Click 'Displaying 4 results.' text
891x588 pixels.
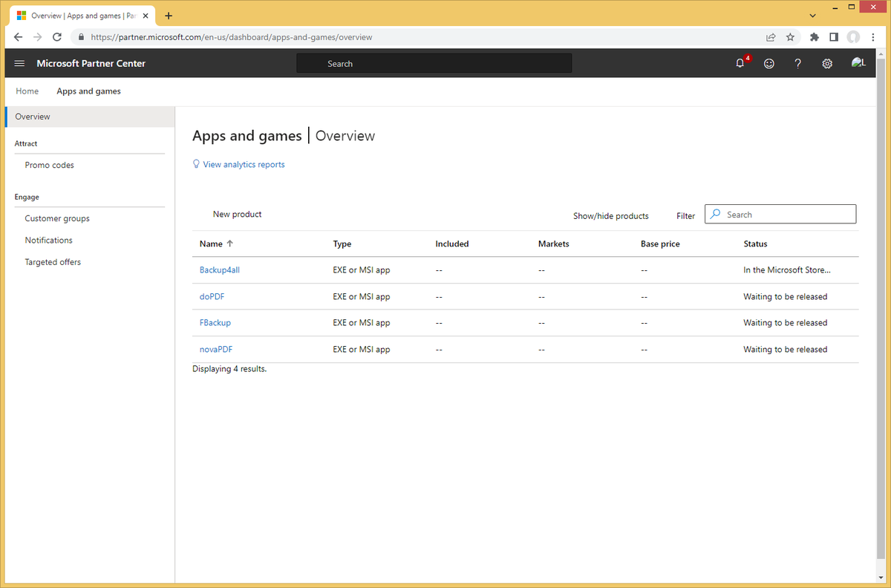[229, 369]
